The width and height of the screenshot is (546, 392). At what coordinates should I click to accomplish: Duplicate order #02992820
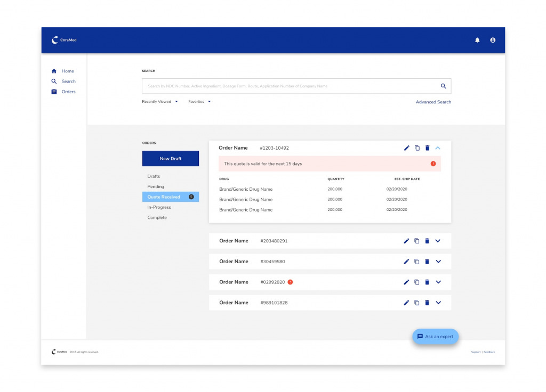point(416,282)
